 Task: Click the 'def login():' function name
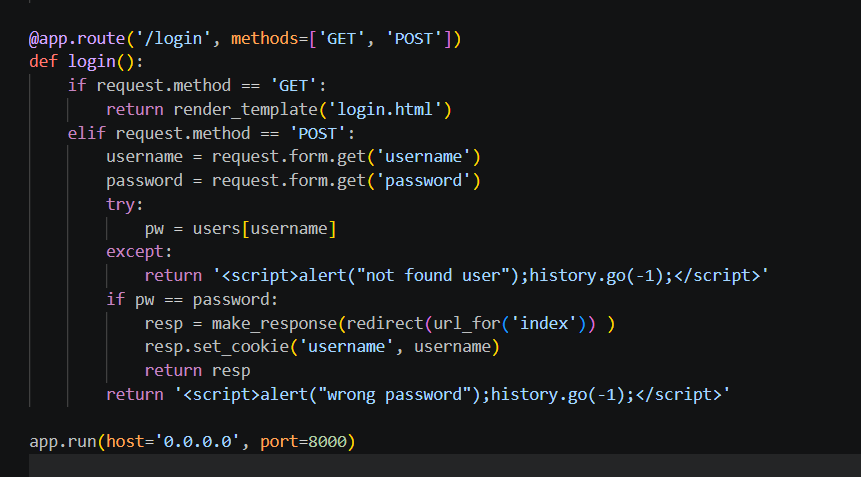tap(92, 61)
